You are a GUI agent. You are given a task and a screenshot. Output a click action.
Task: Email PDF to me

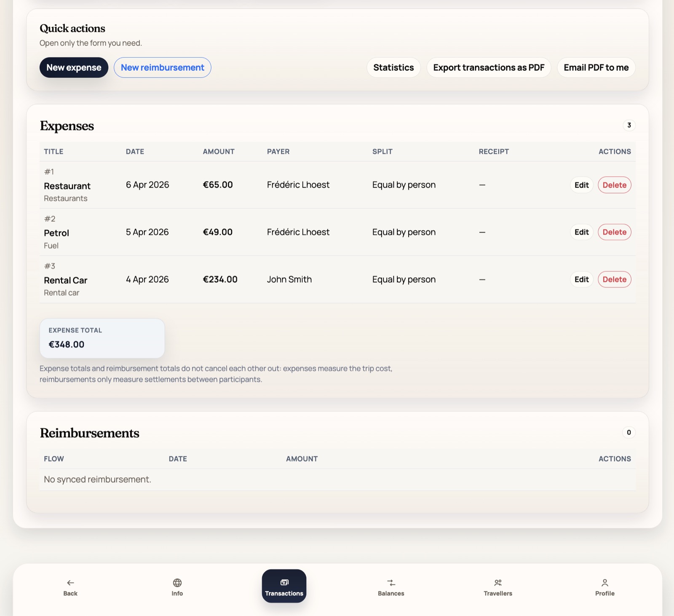(596, 67)
